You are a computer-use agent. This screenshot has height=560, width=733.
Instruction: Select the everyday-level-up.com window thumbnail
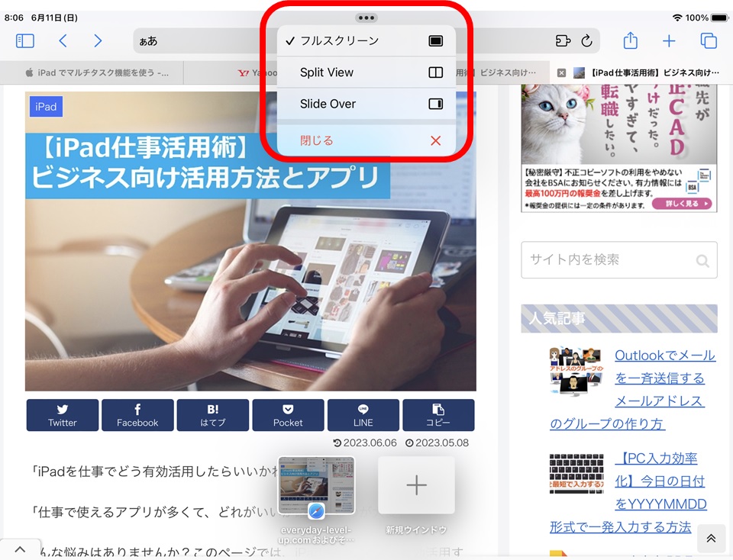[x=316, y=485]
